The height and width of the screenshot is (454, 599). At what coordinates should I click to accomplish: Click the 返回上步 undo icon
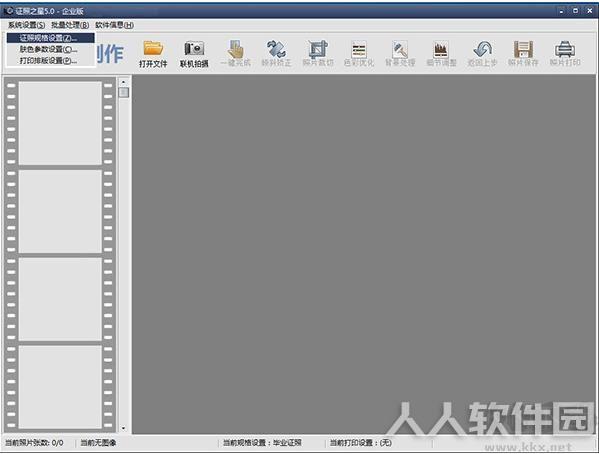tap(482, 54)
